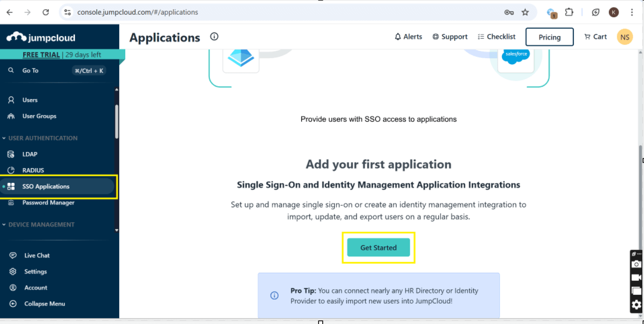Viewport: 644px width, 324px height.
Task: Click the Get Started button
Action: coord(378,247)
